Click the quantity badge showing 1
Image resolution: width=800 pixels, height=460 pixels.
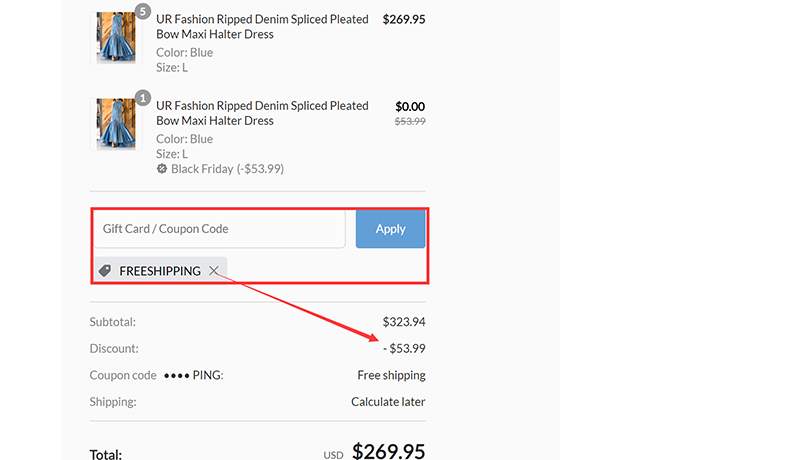(142, 98)
